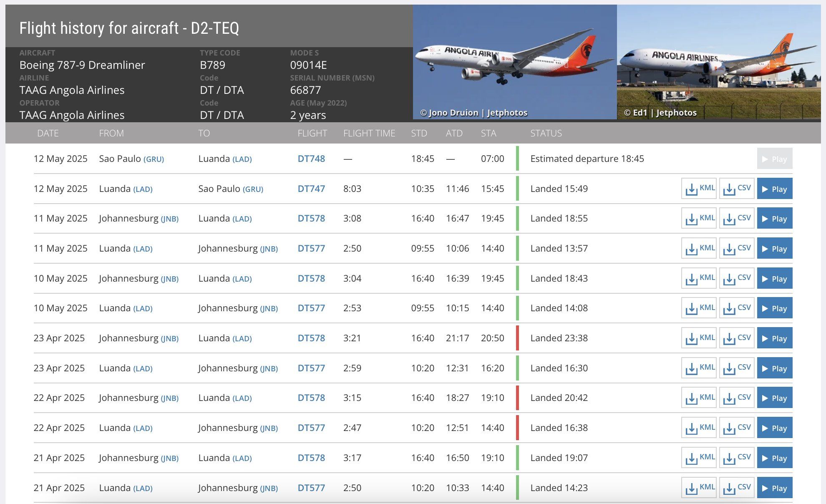Download KML for 12 May DT747 flight
Screen dimensions: 826x504
tap(699, 189)
